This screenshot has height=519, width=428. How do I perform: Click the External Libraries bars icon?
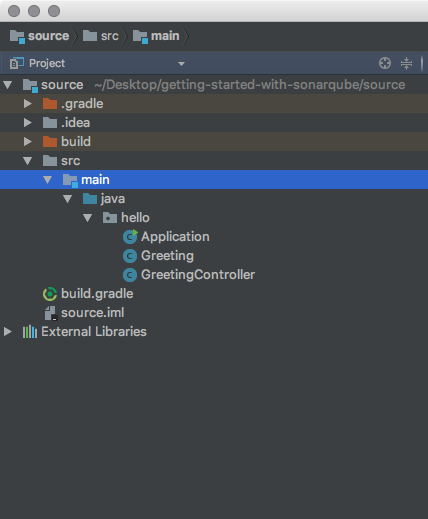tap(30, 332)
